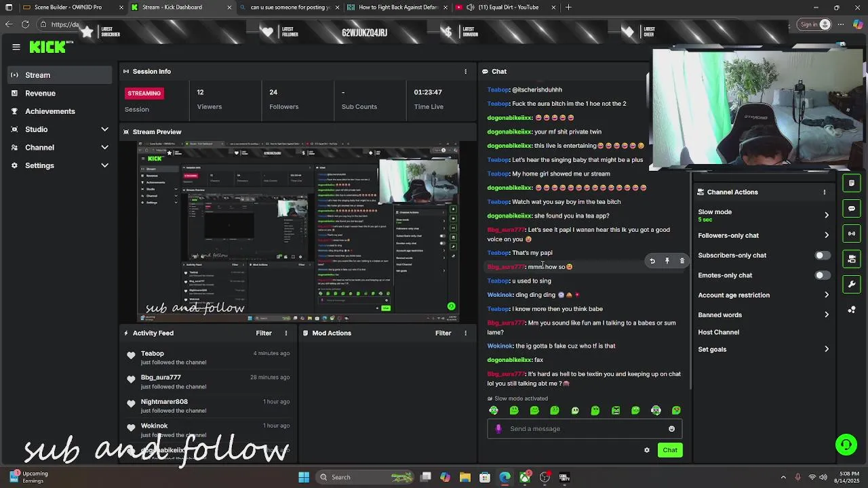Click the Windows taskbar Search box
Viewport: 868px width, 488px height.
366,477
